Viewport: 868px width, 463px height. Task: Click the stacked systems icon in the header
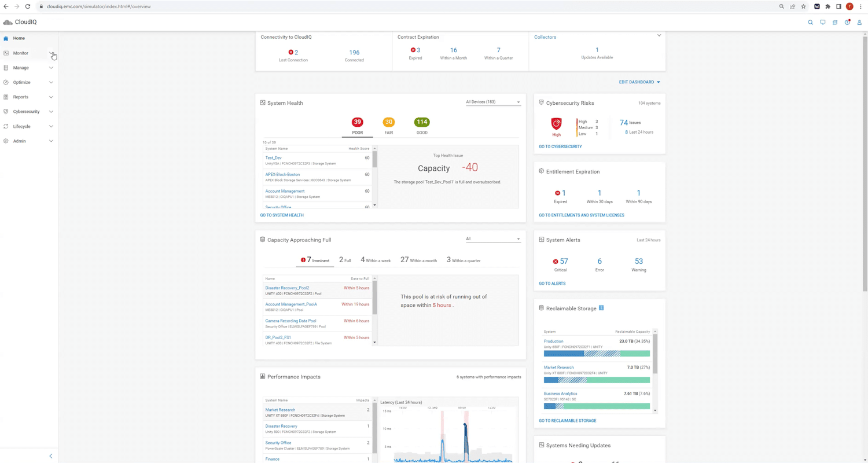tap(835, 23)
